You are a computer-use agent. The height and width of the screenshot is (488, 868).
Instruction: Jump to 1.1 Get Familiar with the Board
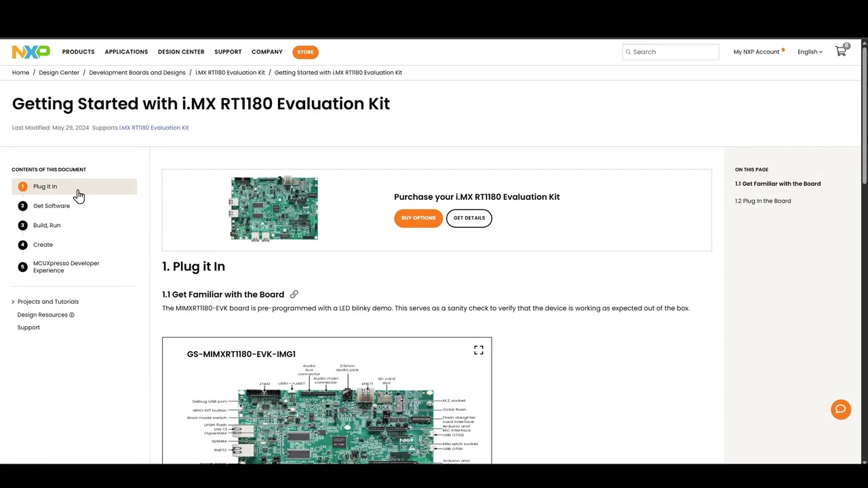(778, 184)
